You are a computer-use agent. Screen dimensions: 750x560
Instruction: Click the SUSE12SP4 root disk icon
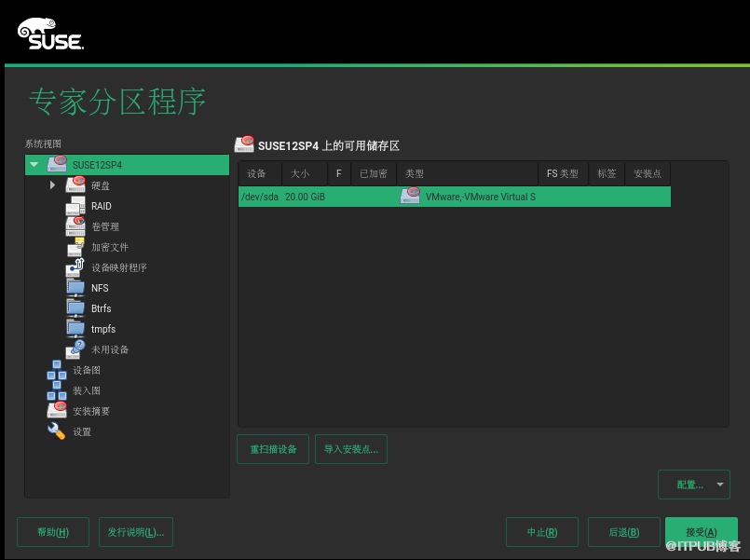(57, 164)
